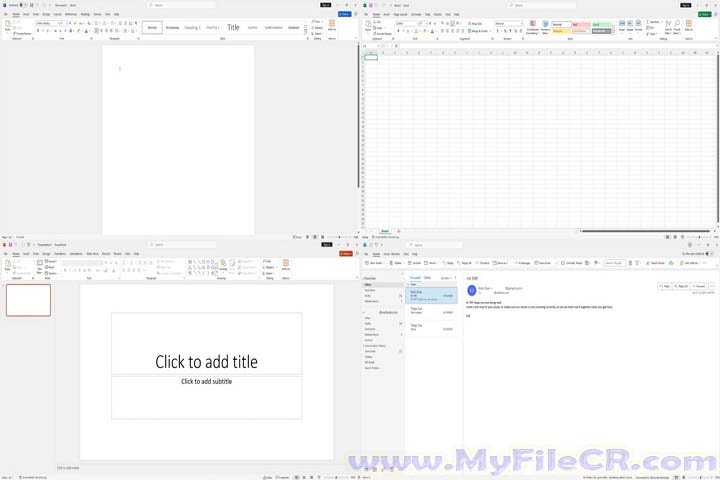Click the Archive icon in Outlook toolbar
Screen dimensions: 720x480
point(414,263)
